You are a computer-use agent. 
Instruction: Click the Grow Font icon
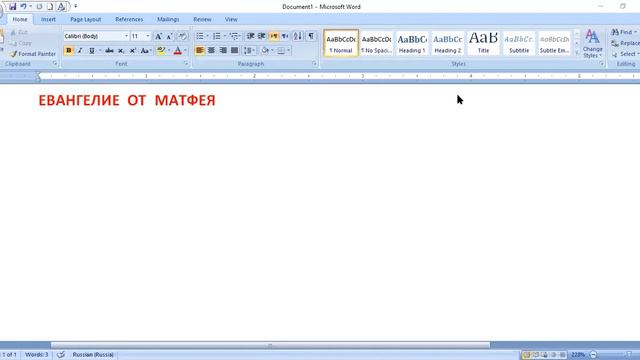click(x=158, y=36)
